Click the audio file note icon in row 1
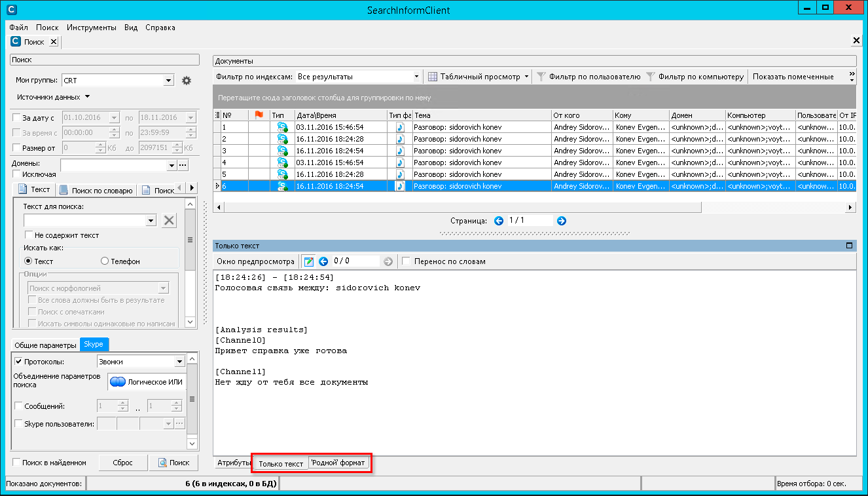Image resolution: width=868 pixels, height=496 pixels. click(x=400, y=127)
